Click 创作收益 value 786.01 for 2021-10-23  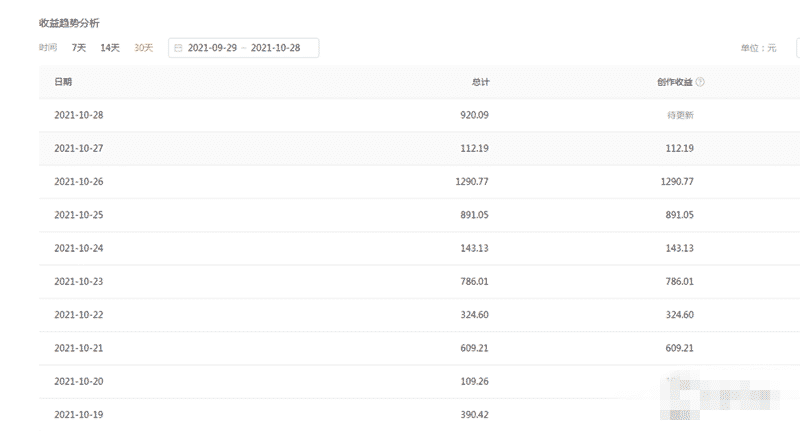tap(679, 282)
